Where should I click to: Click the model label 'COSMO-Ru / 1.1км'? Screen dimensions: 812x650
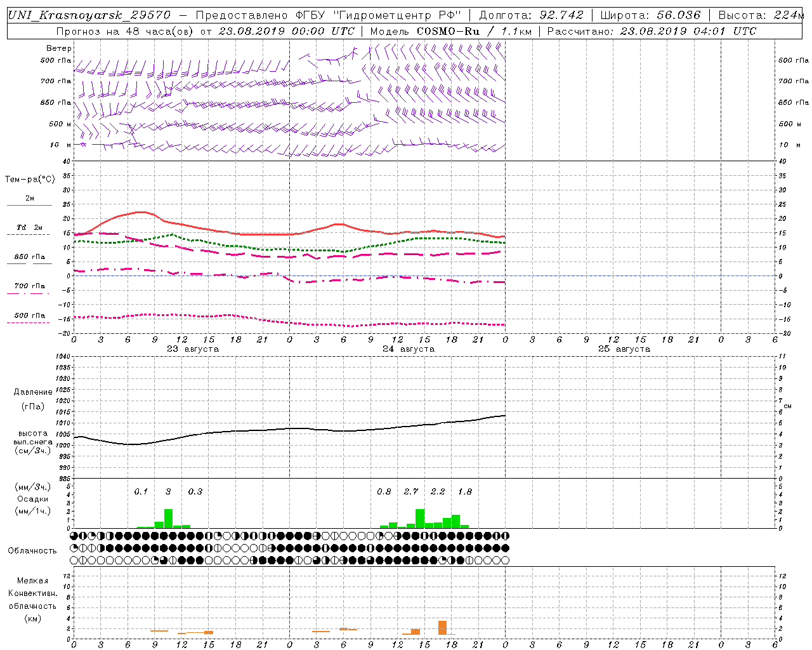(x=475, y=31)
